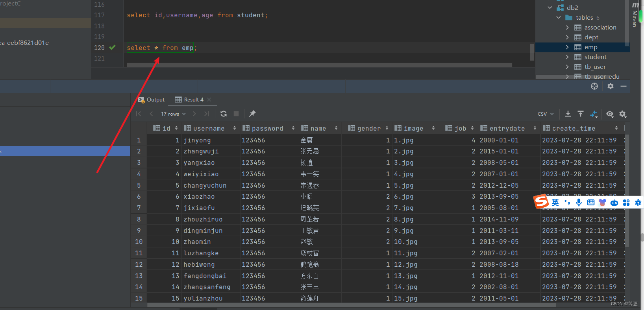Screen dimensions: 644x310
Task: Click the editor horizontal scrollbar
Action: (x=319, y=65)
